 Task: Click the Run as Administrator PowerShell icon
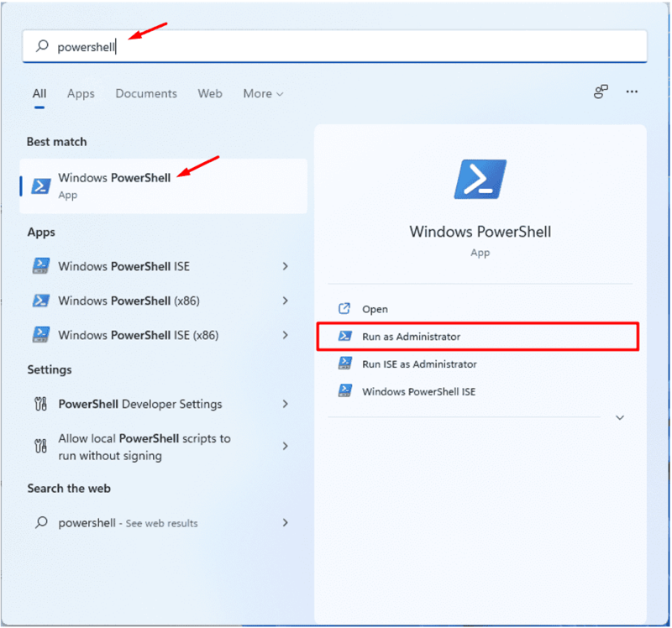[345, 336]
